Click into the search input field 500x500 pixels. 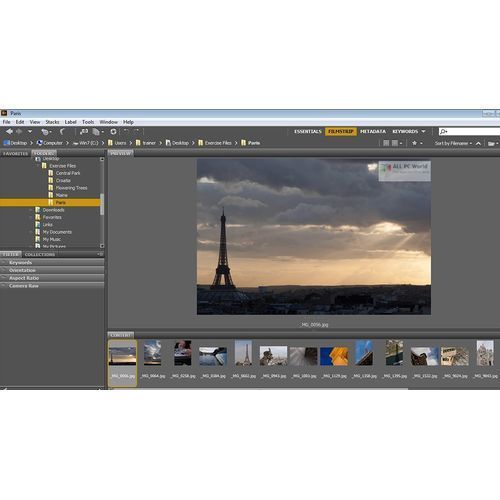coord(470,131)
